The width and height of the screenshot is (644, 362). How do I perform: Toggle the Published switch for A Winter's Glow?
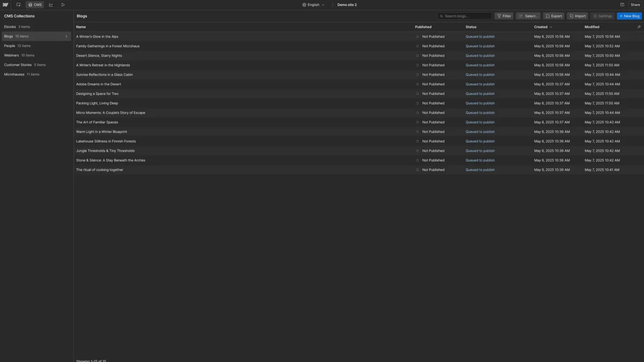click(418, 36)
